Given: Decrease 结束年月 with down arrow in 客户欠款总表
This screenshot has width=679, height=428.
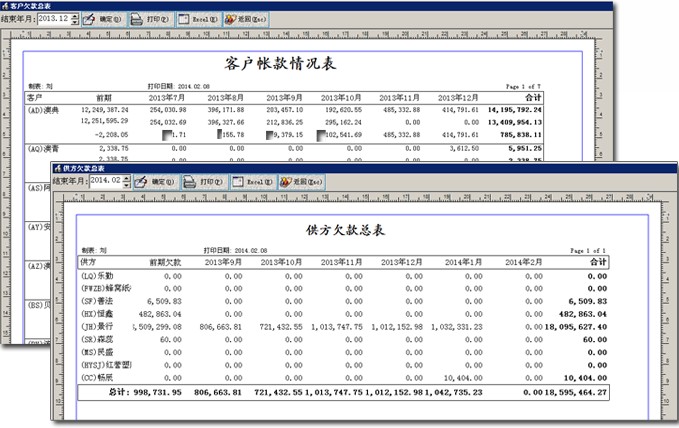Looking at the screenshot, I should click(76, 23).
